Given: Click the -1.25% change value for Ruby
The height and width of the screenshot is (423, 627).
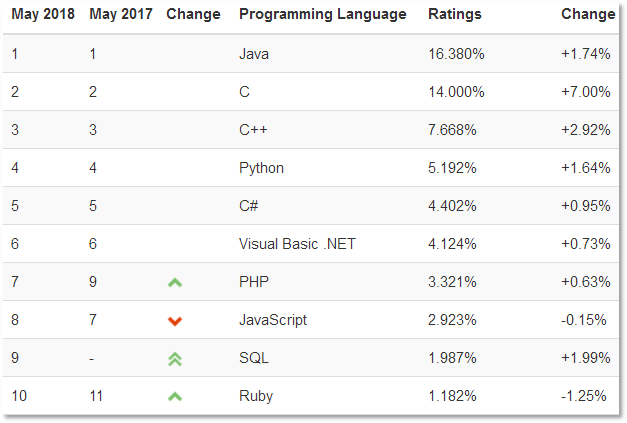Looking at the screenshot, I should (585, 396).
